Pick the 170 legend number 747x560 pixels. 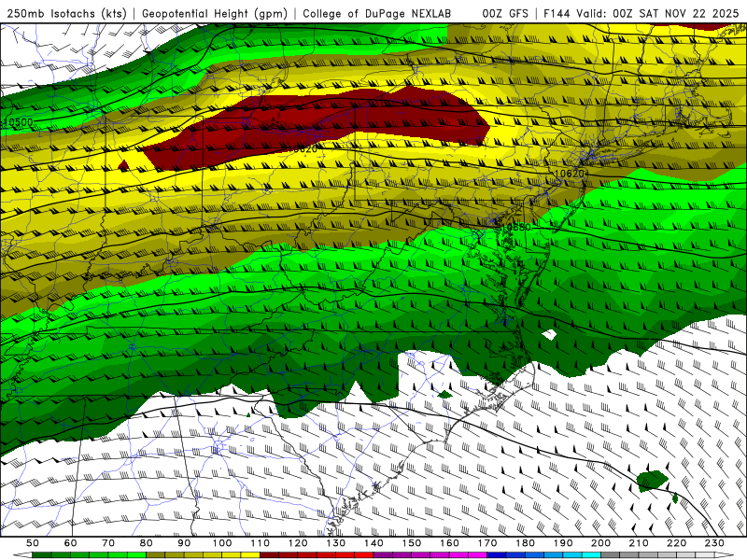click(487, 543)
